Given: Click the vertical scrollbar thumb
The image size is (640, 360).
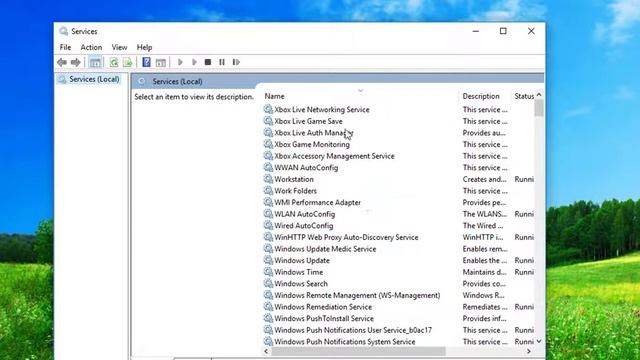Looking at the screenshot, I should (x=539, y=108).
